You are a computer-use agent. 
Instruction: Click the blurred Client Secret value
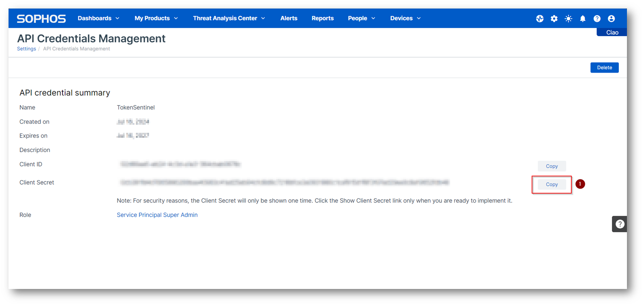pyautogui.click(x=284, y=183)
